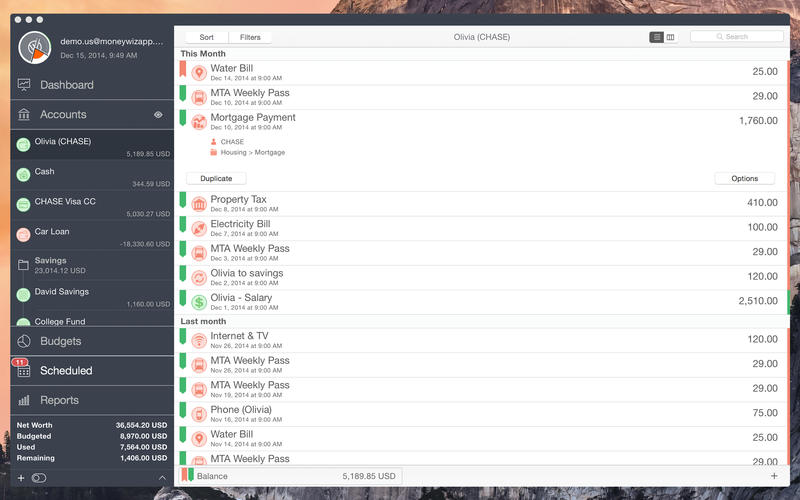Click the Olivia - Salary dollar icon
The width and height of the screenshot is (800, 500).
[x=199, y=301]
